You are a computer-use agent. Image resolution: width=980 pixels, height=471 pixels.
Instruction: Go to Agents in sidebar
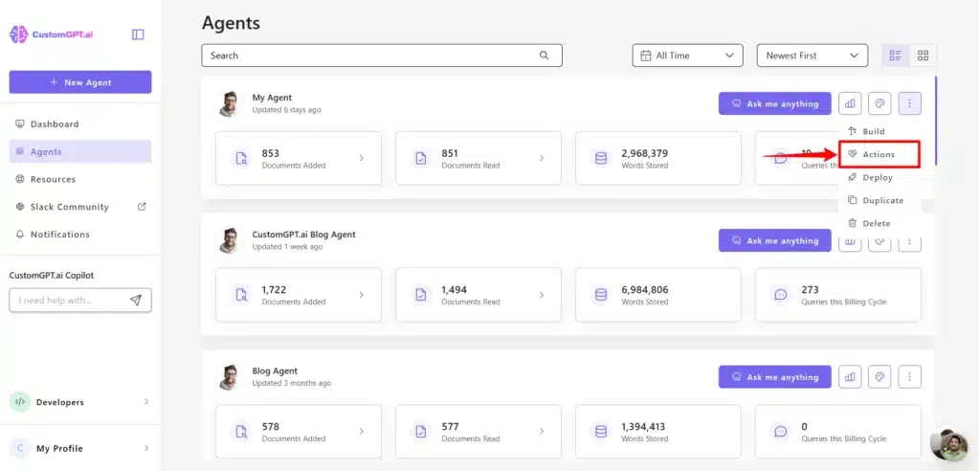80,151
